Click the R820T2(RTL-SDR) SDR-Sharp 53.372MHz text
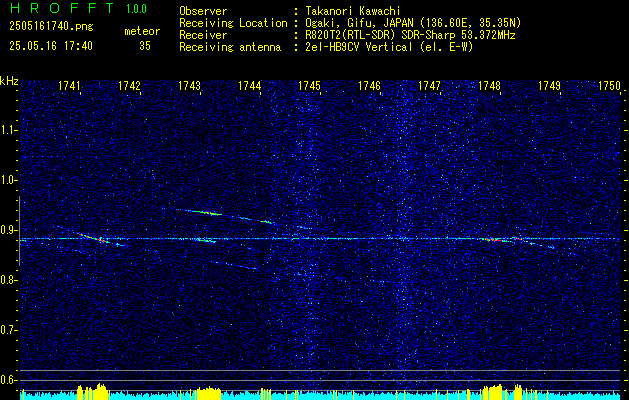The height and width of the screenshot is (400, 629). pyautogui.click(x=410, y=36)
